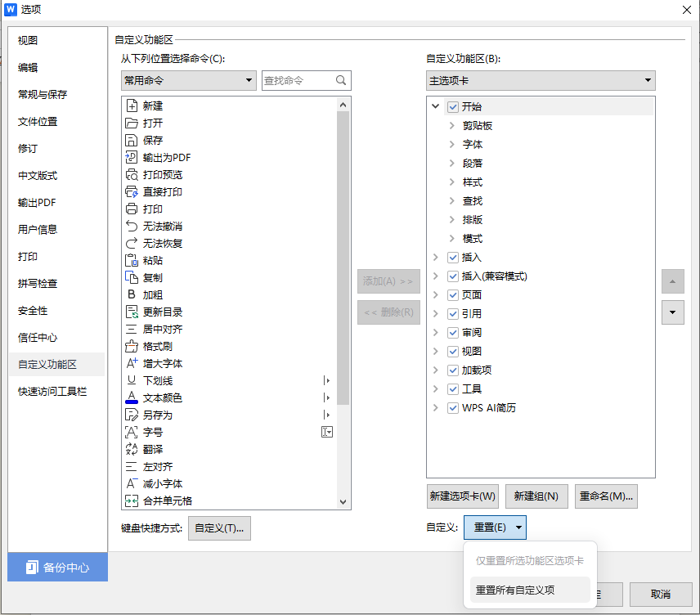Choose 重置所有自定义项 from menu
This screenshot has height=615, width=700.
click(x=531, y=590)
